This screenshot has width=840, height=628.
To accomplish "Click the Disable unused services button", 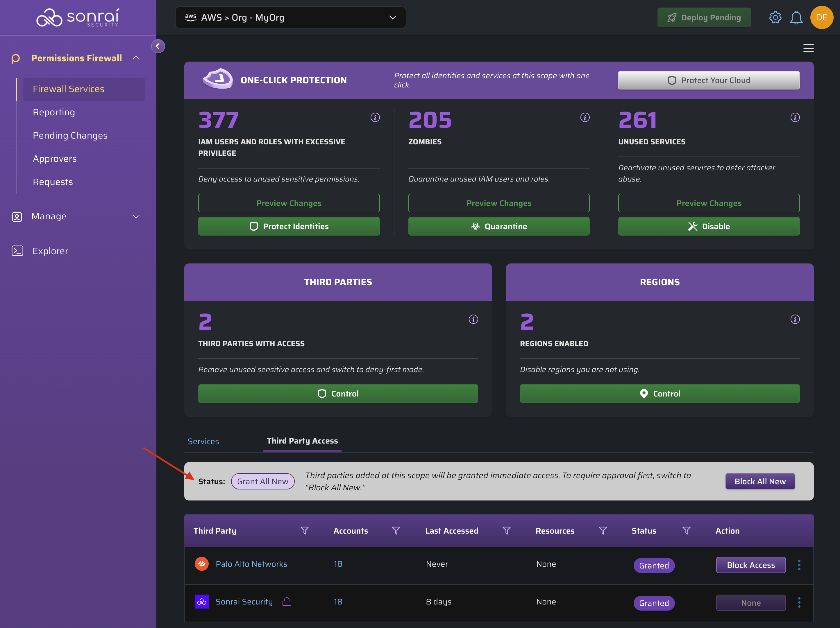I will [x=709, y=226].
